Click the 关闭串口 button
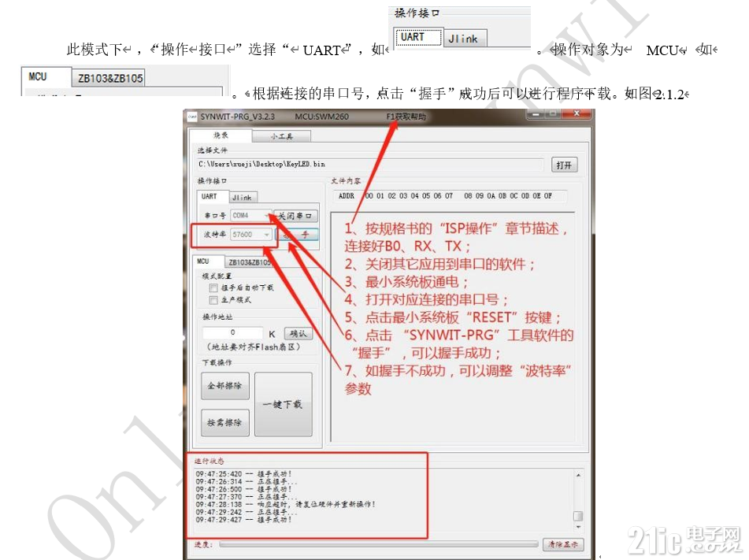Screen dimensions: 749x560 [x=295, y=216]
